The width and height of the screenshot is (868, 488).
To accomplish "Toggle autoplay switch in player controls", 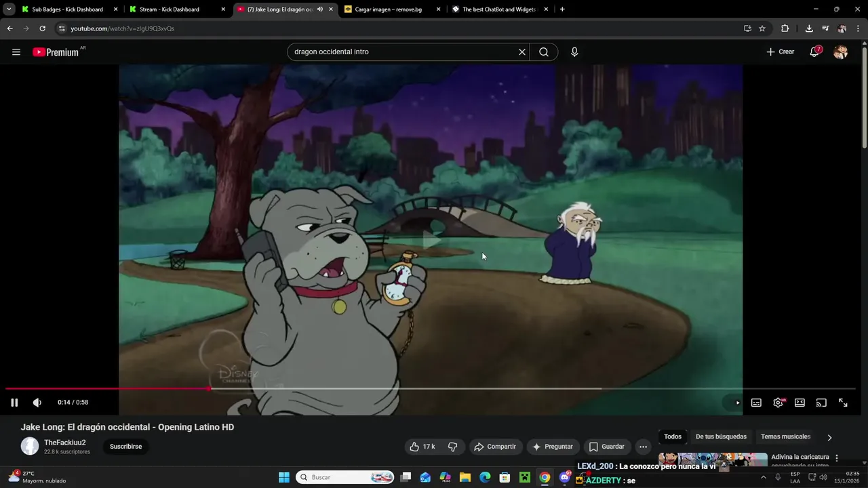I will 735,403.
